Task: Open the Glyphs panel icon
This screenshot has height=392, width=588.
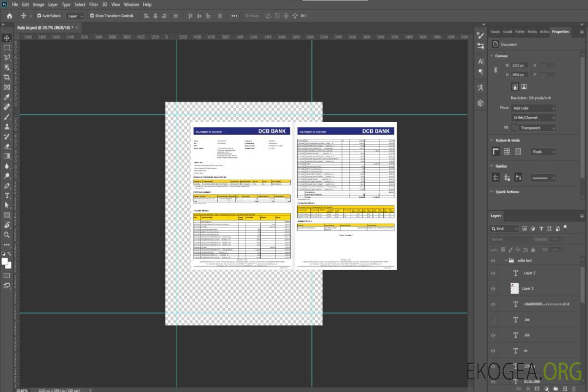Action: [x=481, y=88]
